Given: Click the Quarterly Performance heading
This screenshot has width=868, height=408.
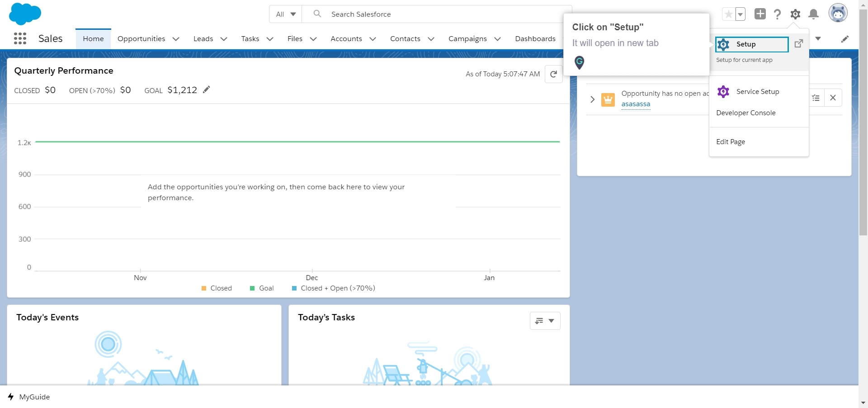Looking at the screenshot, I should pyautogui.click(x=64, y=70).
